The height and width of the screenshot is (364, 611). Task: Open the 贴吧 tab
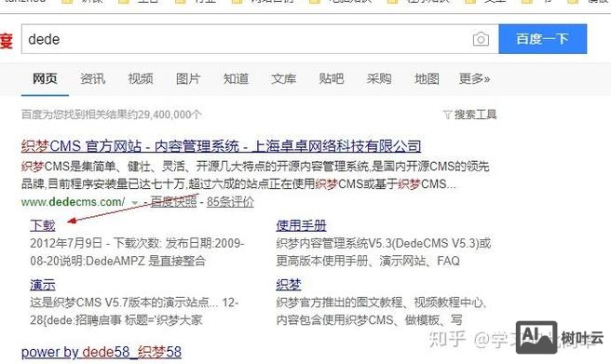(x=332, y=78)
